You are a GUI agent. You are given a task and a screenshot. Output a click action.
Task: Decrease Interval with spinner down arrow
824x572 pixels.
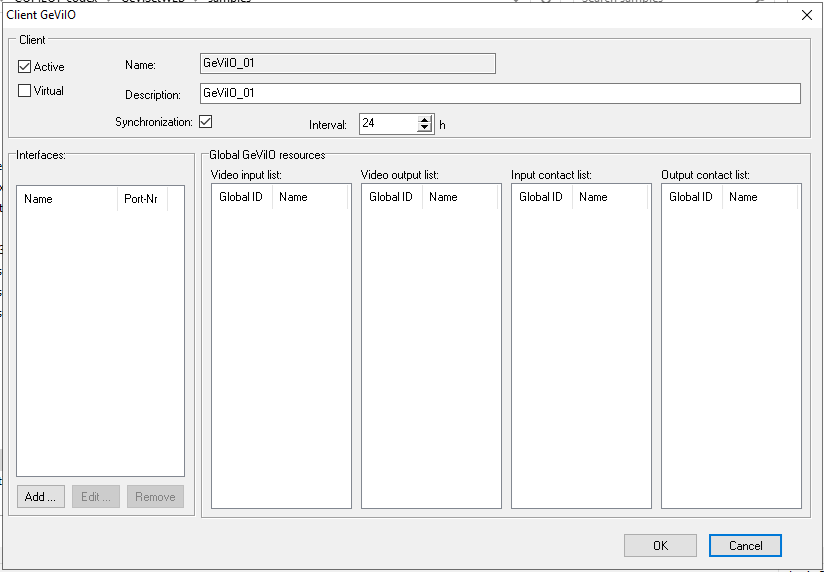[425, 129]
